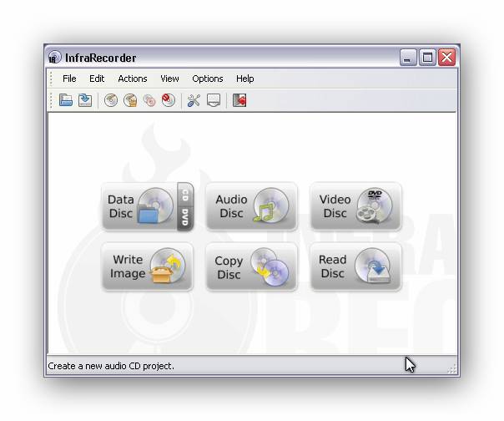The image size is (504, 421).
Task: Start a new Audio Disc project
Action: (251, 206)
